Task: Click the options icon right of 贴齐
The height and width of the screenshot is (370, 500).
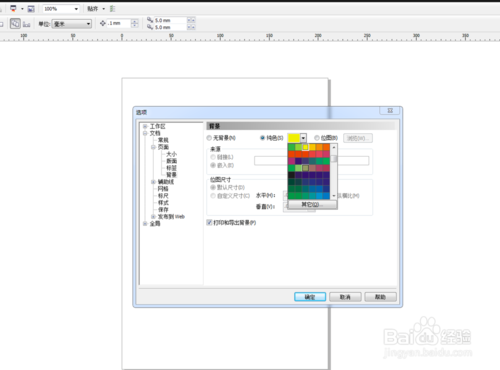Action: click(112, 9)
